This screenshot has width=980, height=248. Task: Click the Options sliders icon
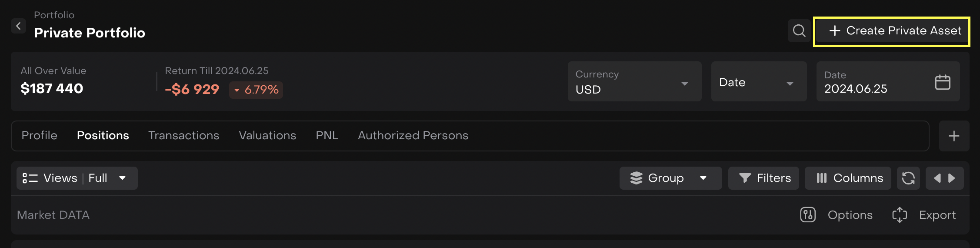pyautogui.click(x=807, y=215)
